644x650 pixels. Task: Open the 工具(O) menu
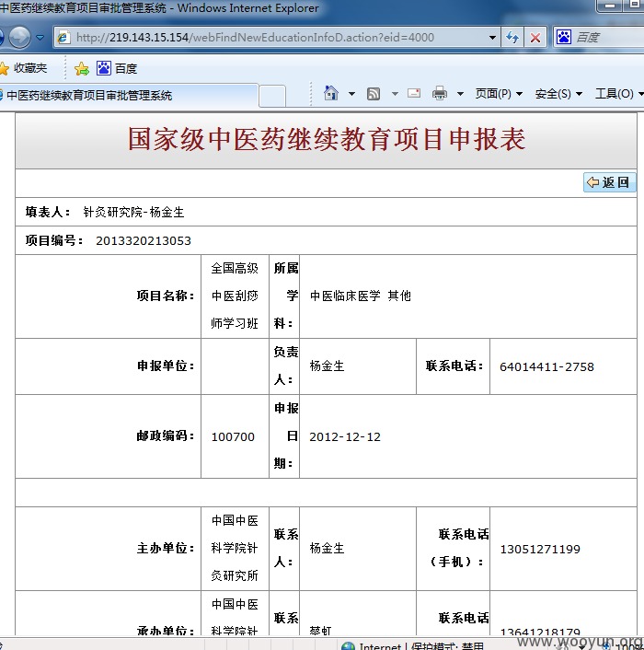tap(619, 94)
